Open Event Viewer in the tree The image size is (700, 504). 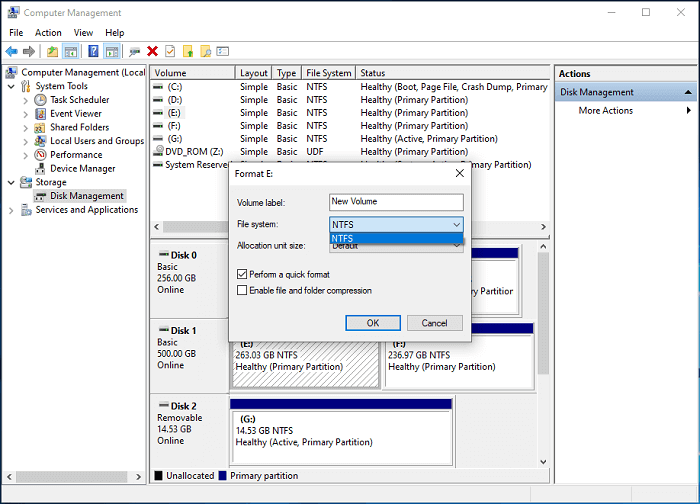click(75, 114)
